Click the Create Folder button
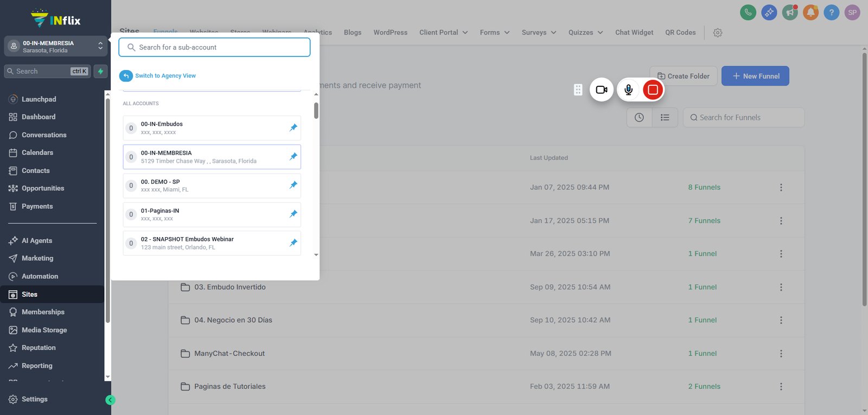 click(684, 76)
